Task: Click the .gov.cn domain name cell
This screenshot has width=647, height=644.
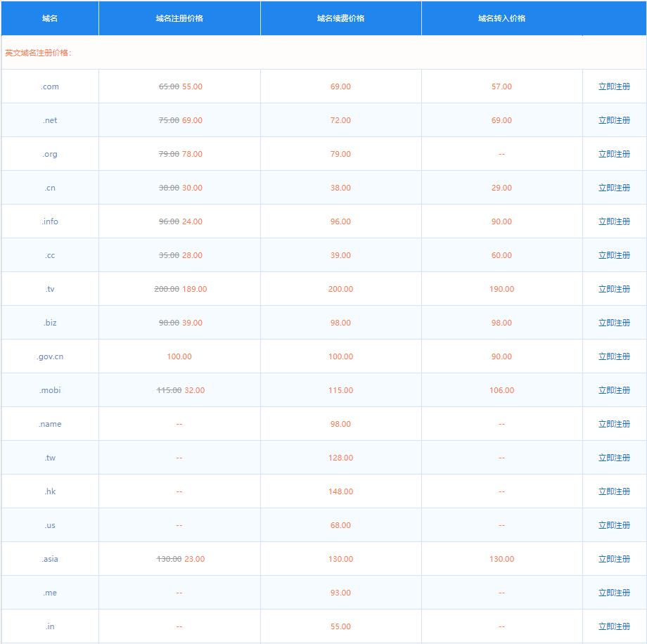Action: 50,356
